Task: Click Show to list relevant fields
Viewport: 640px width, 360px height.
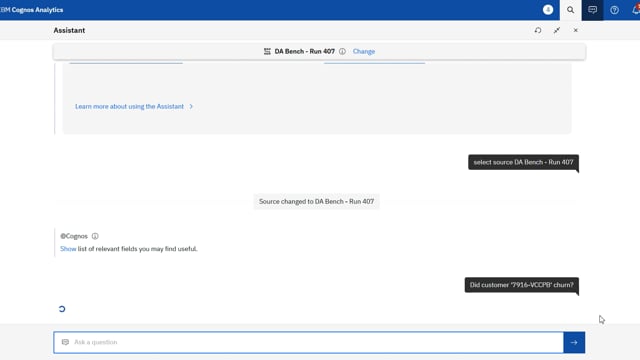Action: click(x=68, y=249)
